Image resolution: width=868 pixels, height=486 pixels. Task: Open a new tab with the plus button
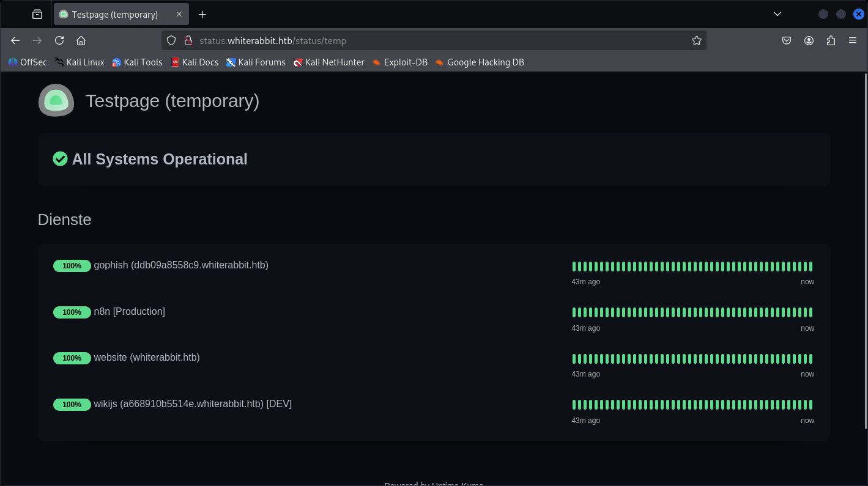point(202,14)
